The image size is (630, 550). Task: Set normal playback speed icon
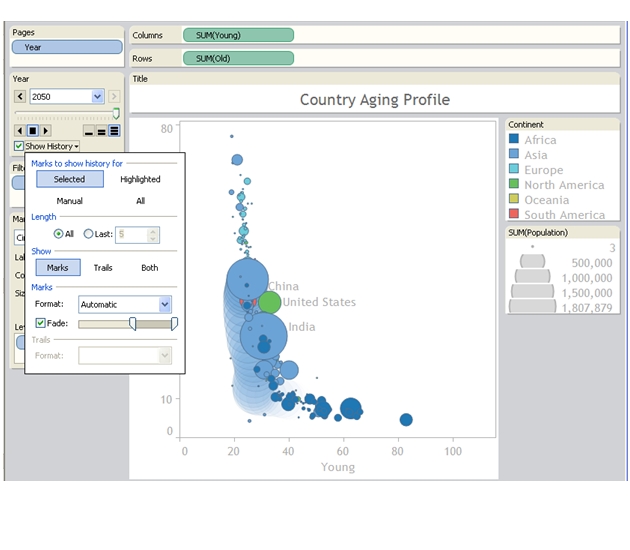point(101,131)
